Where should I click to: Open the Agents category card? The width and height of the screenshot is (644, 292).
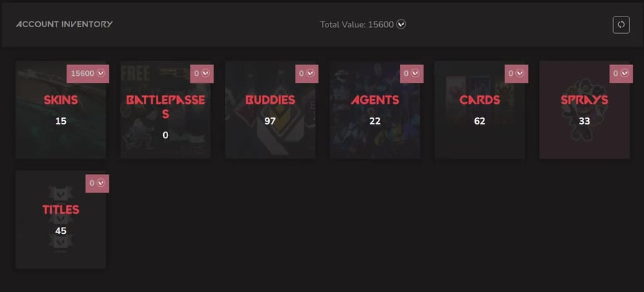tap(375, 109)
